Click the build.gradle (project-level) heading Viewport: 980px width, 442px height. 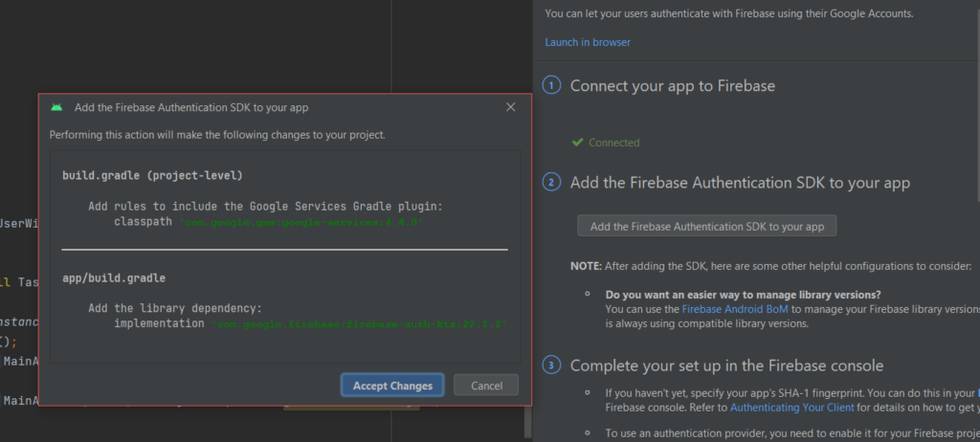click(152, 175)
